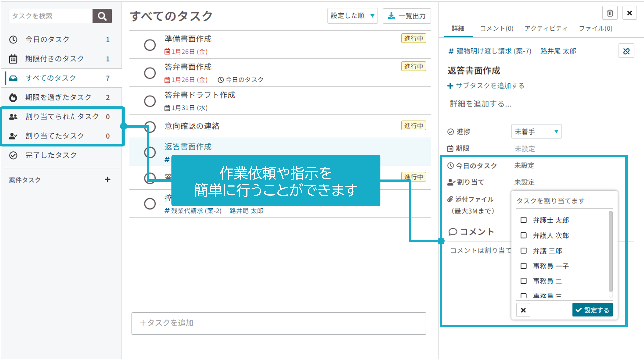The height and width of the screenshot is (359, 644).
Task: Switch to the 詳細 tab
Action: click(458, 29)
